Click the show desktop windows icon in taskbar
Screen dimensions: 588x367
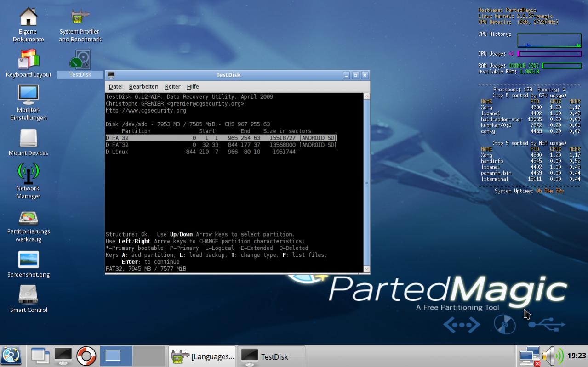[40, 356]
